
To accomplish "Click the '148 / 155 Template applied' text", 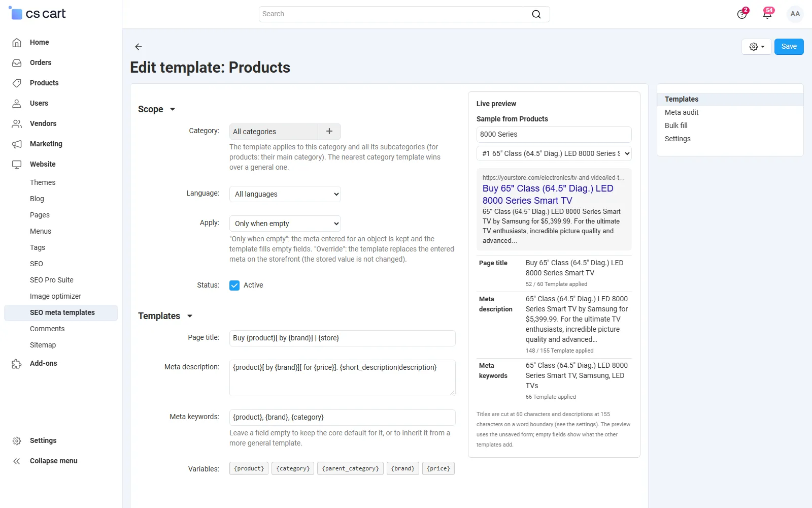I will pos(559,351).
